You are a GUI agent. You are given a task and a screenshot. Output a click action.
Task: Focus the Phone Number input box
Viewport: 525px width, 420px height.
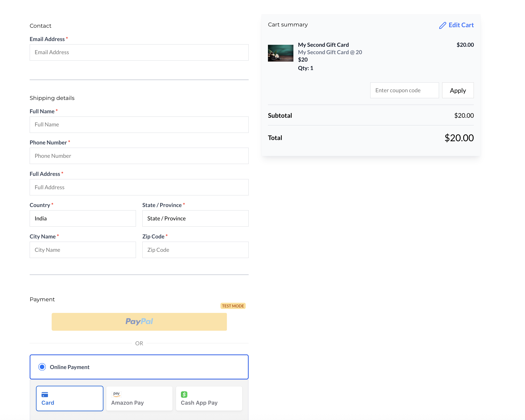pos(139,156)
